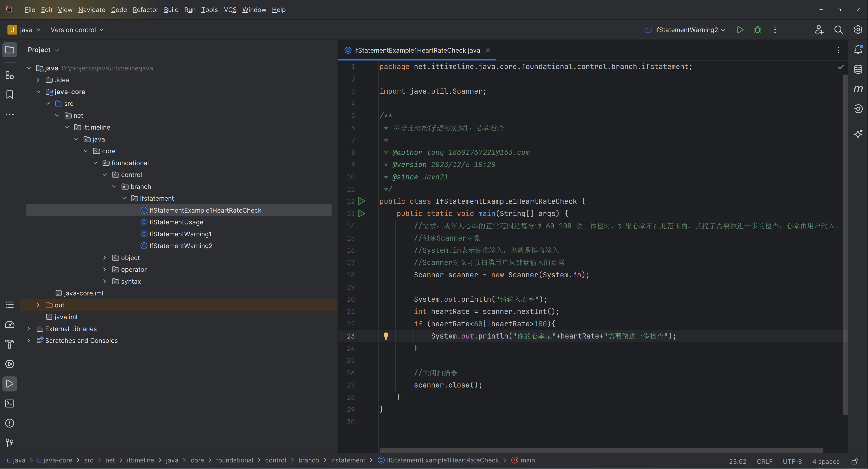This screenshot has width=868, height=469.
Task: Click the 4 spaces indent widget
Action: click(826, 461)
